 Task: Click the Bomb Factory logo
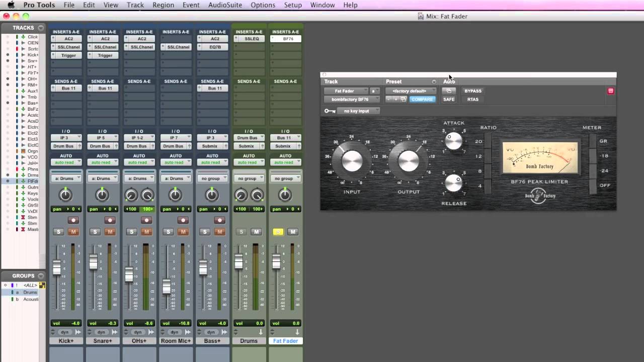tap(540, 196)
